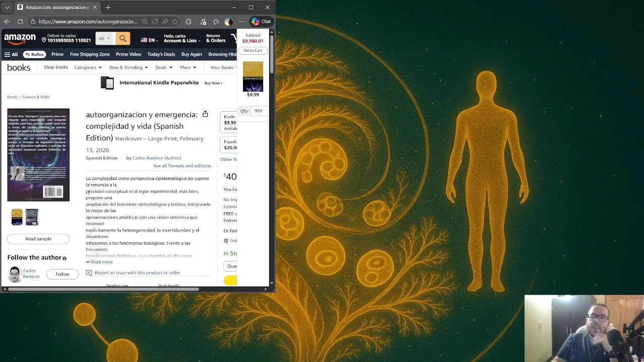Screen dimensions: 644x362
Task: Open the shopping price tag icon
Action: (155, 22)
